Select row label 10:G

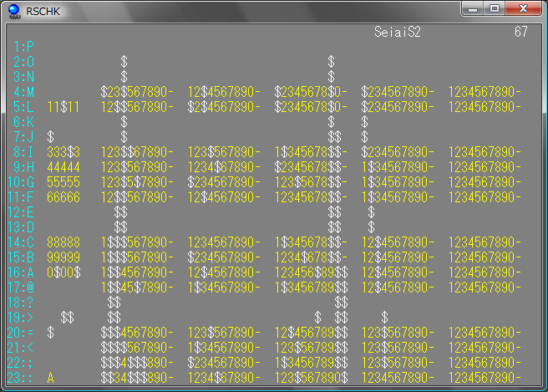(21, 182)
